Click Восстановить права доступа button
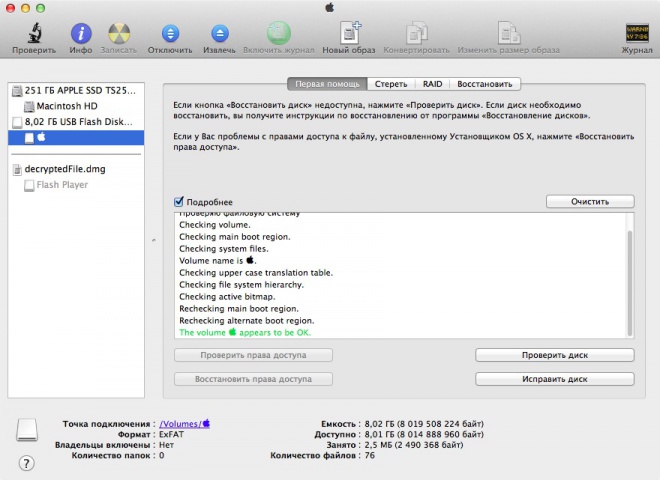The width and height of the screenshot is (660, 480). (253, 379)
